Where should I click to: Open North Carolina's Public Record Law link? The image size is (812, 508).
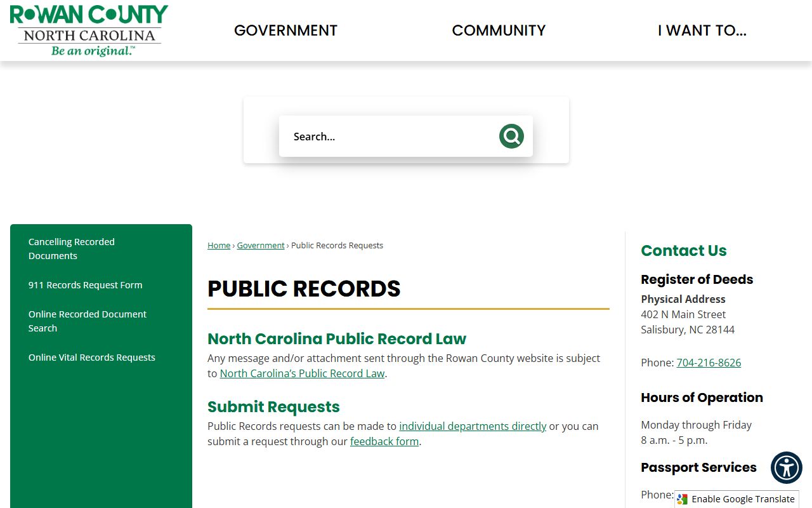coord(302,373)
